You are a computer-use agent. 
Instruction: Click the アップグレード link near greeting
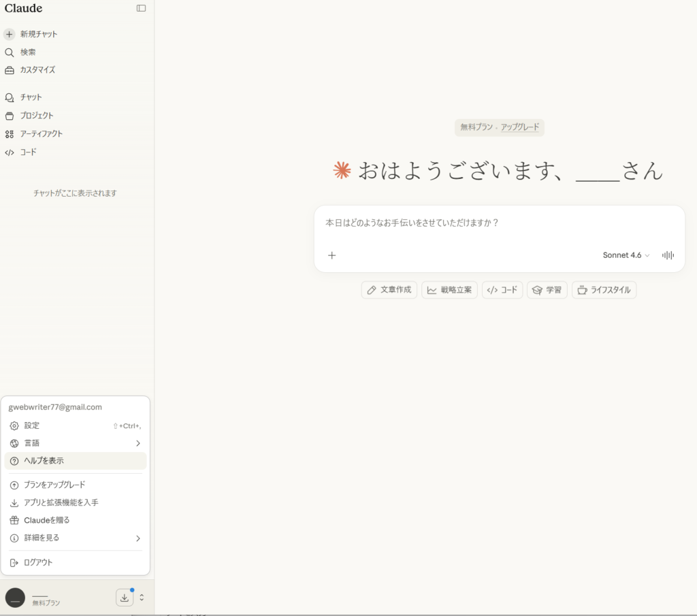tap(519, 127)
